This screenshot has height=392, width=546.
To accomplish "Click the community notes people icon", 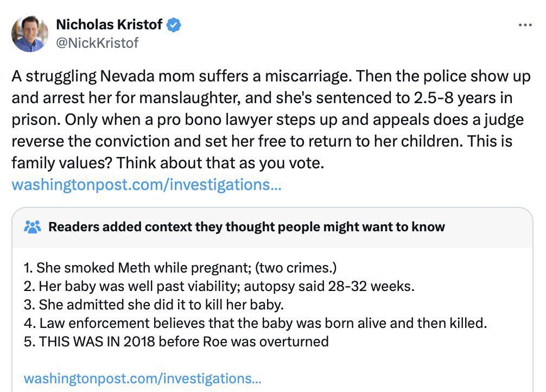I will pos(33,226).
